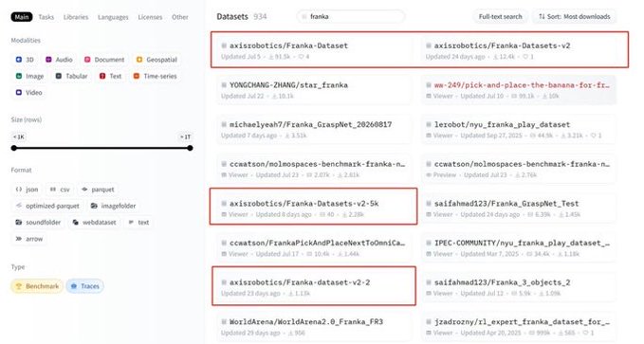
Task: Select the Main filter tab
Action: point(22,17)
